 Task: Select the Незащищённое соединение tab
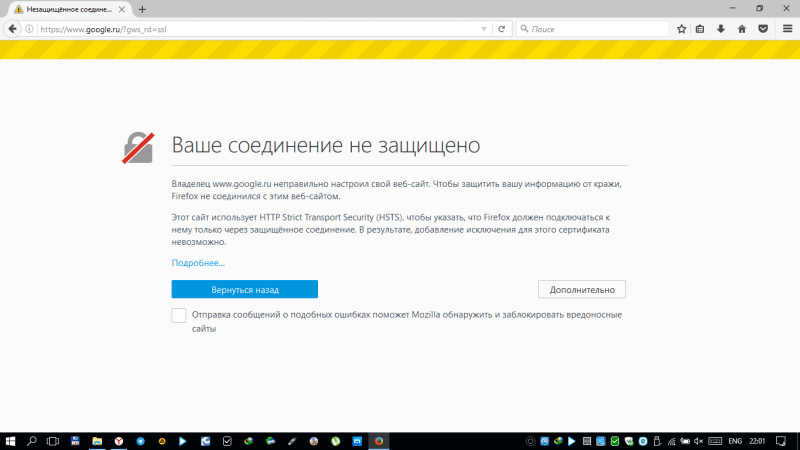tap(69, 9)
